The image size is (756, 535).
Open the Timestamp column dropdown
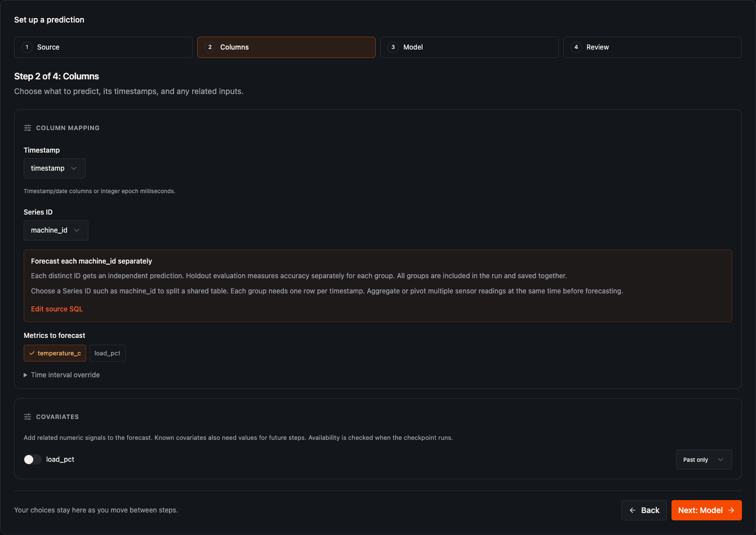(x=55, y=168)
